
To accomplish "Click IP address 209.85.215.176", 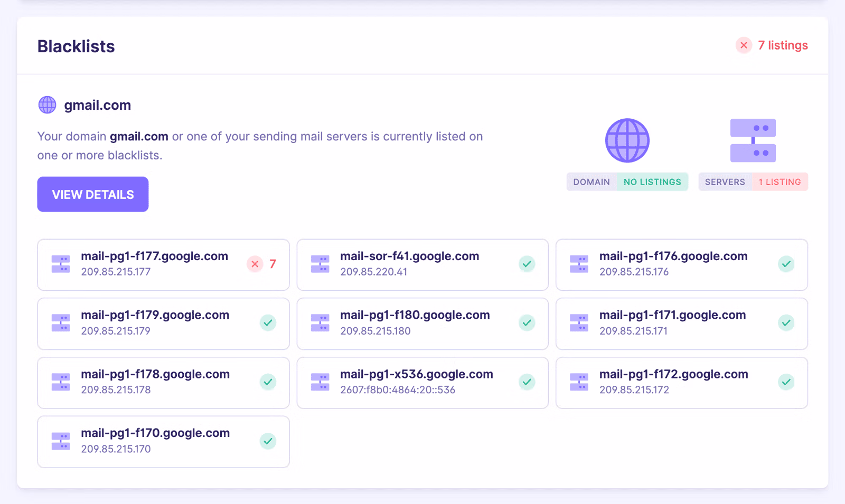I will point(634,272).
